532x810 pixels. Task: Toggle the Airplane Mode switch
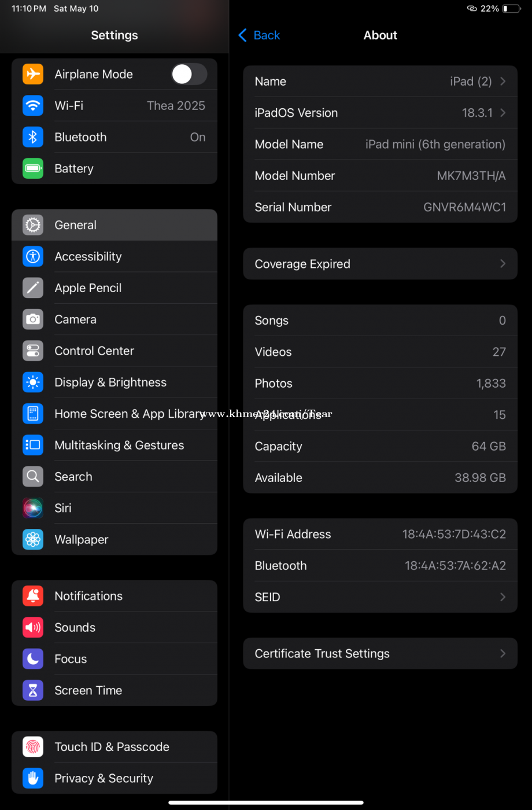pyautogui.click(x=189, y=74)
